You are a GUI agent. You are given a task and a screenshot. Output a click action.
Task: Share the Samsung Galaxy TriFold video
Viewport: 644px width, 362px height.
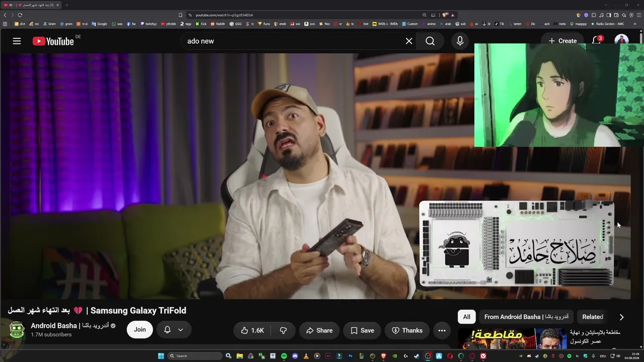[319, 330]
